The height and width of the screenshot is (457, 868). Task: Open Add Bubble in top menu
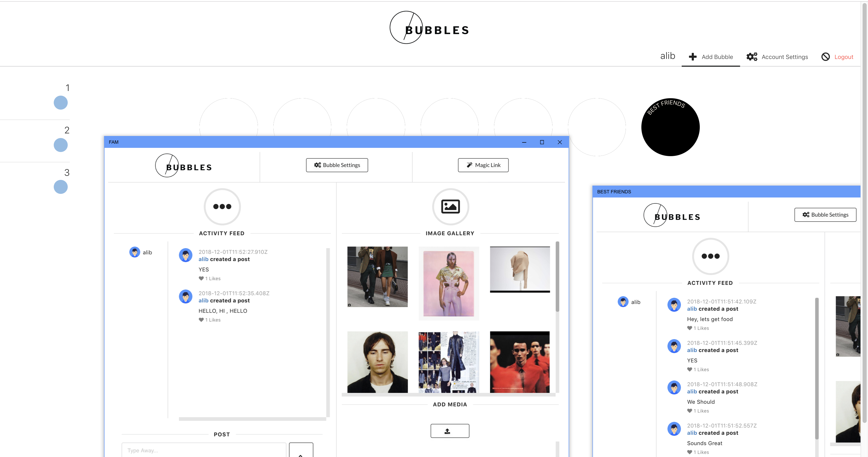click(x=711, y=57)
